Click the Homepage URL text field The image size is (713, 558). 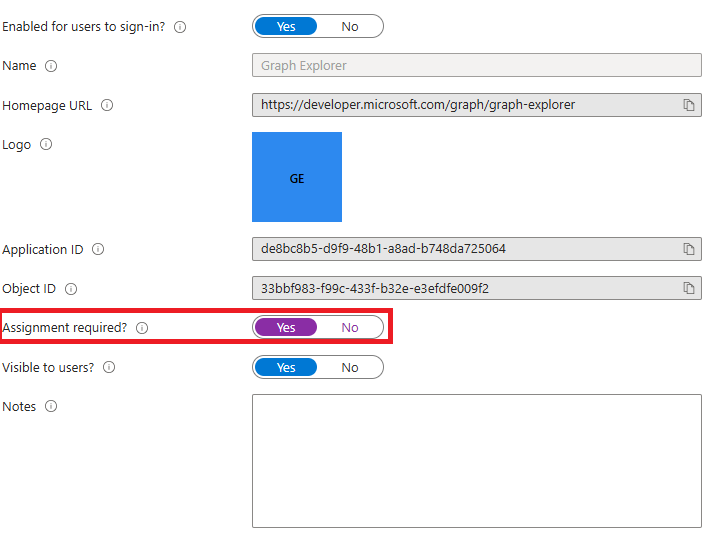[x=465, y=105]
